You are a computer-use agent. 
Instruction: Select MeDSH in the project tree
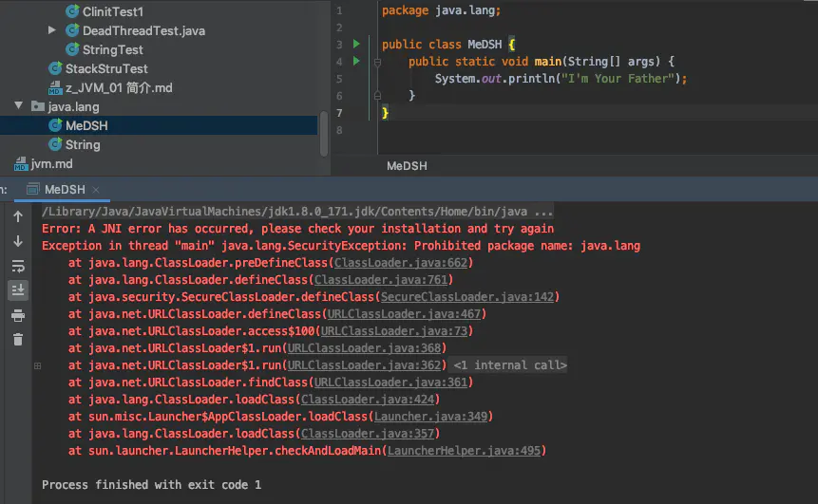coord(159,125)
